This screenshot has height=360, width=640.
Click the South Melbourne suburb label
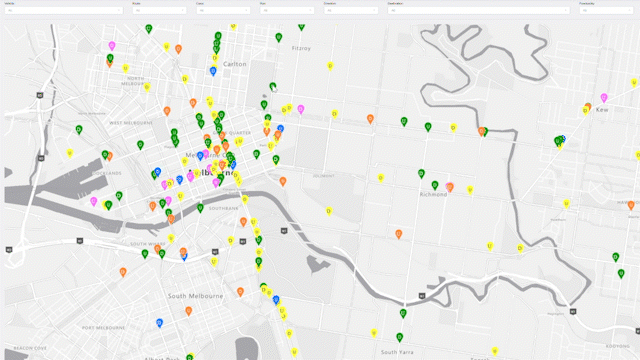pos(196,296)
